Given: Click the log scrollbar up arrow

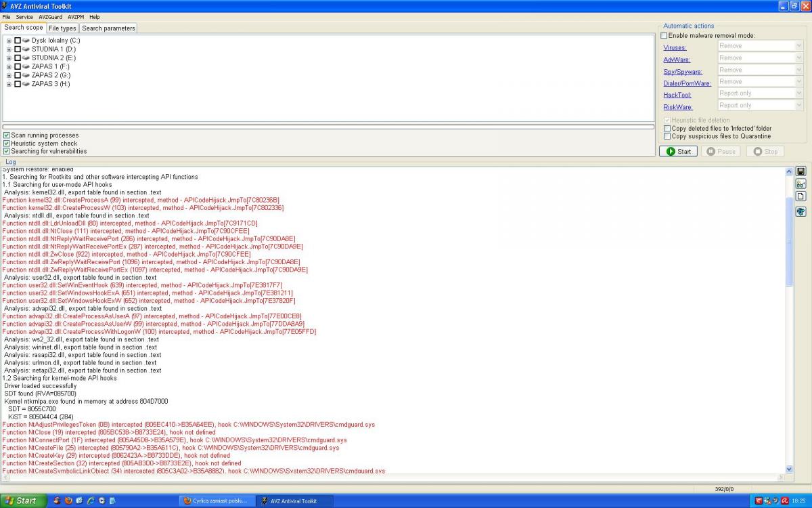Looking at the screenshot, I should [789, 171].
